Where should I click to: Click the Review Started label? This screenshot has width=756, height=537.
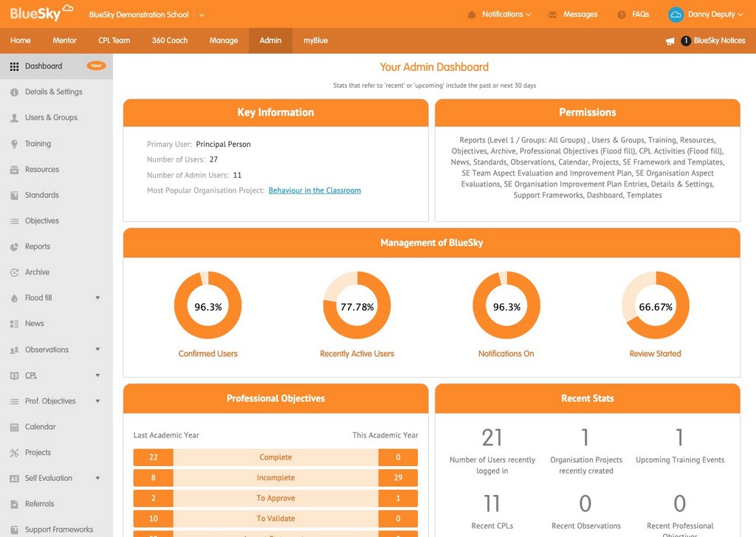656,353
